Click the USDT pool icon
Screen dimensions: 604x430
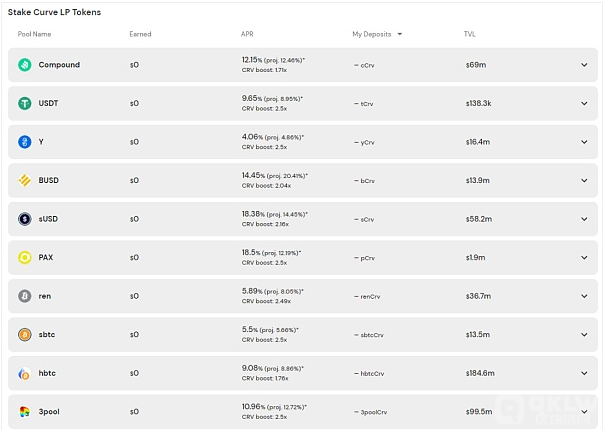[25, 103]
